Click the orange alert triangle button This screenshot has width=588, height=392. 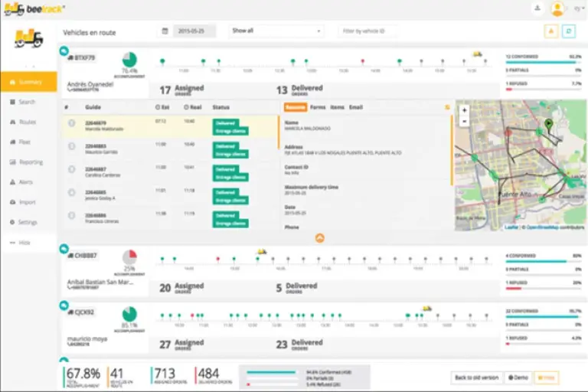click(550, 31)
